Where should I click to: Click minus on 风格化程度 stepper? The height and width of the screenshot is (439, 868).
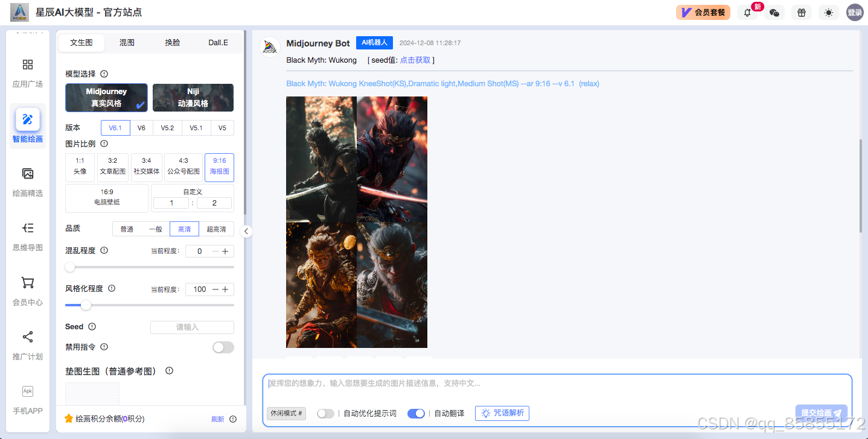(x=215, y=289)
